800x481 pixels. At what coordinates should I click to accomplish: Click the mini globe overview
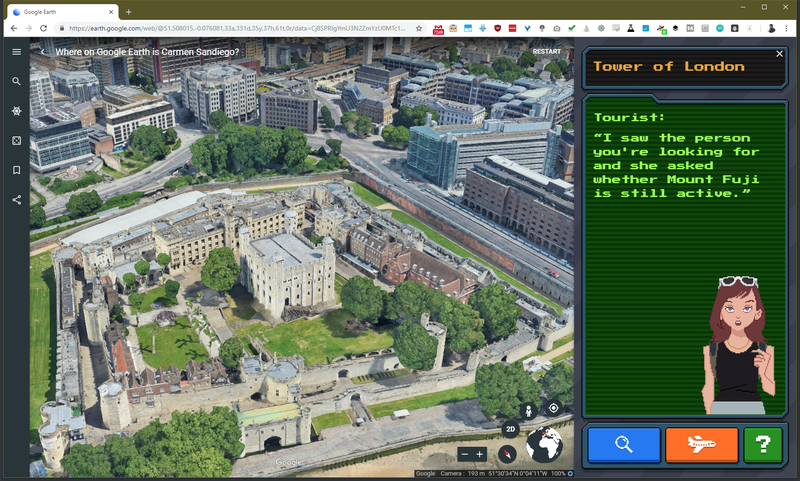pyautogui.click(x=544, y=445)
